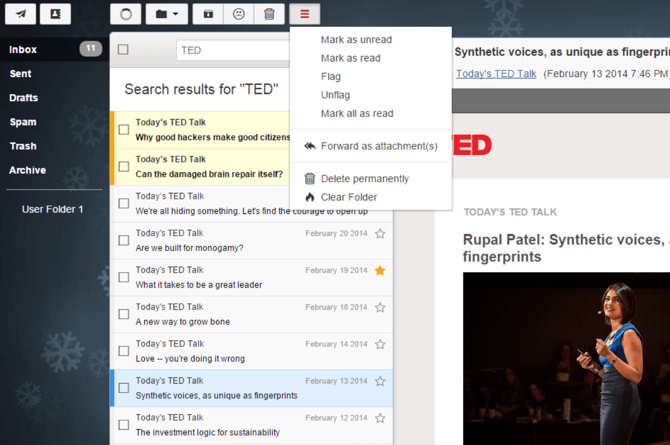The width and height of the screenshot is (670, 445).
Task: Click the reload mail circle icon
Action: click(x=126, y=14)
